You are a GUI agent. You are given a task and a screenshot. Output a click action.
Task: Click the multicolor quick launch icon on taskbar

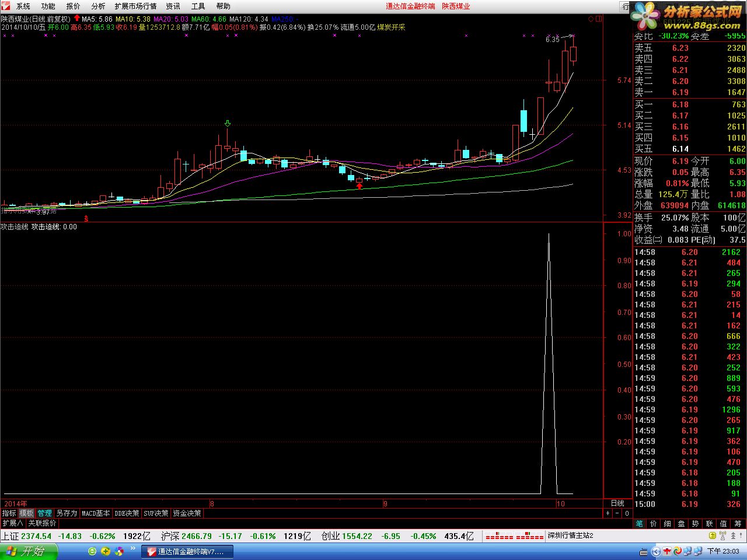click(119, 551)
